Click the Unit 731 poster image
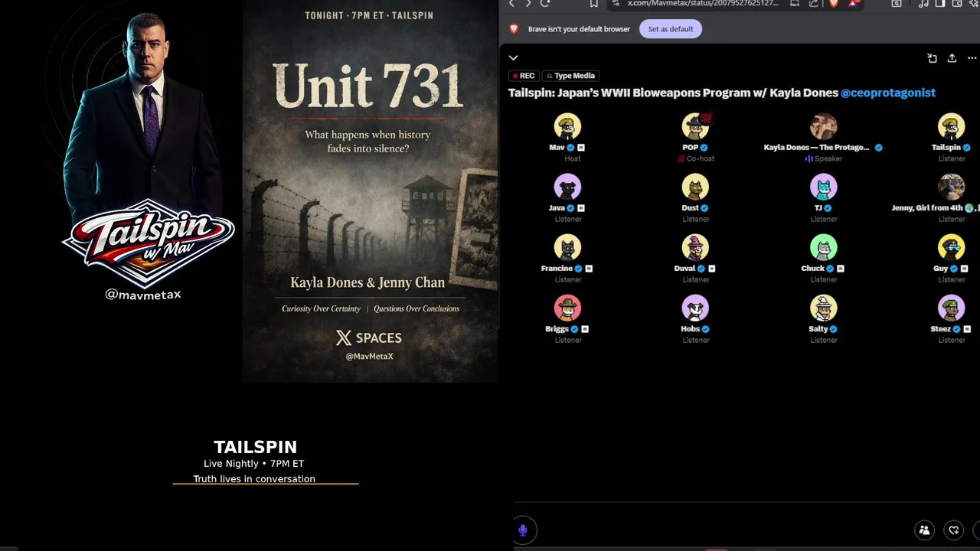 [x=370, y=191]
